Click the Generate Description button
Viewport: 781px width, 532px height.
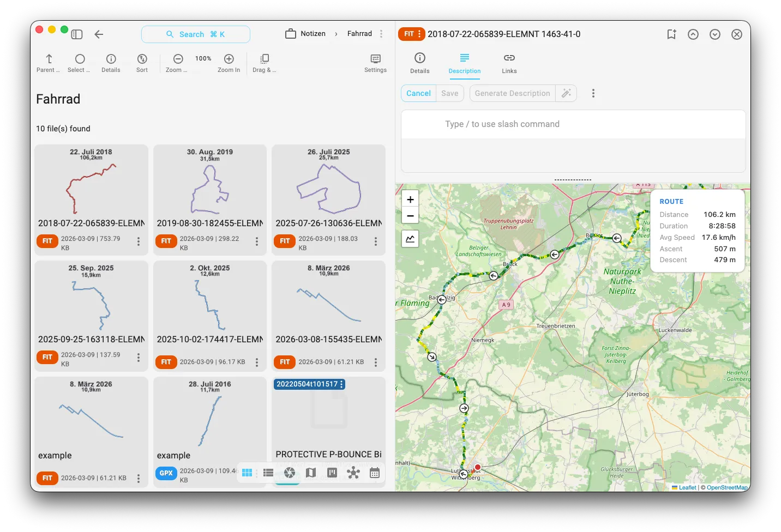coord(512,93)
